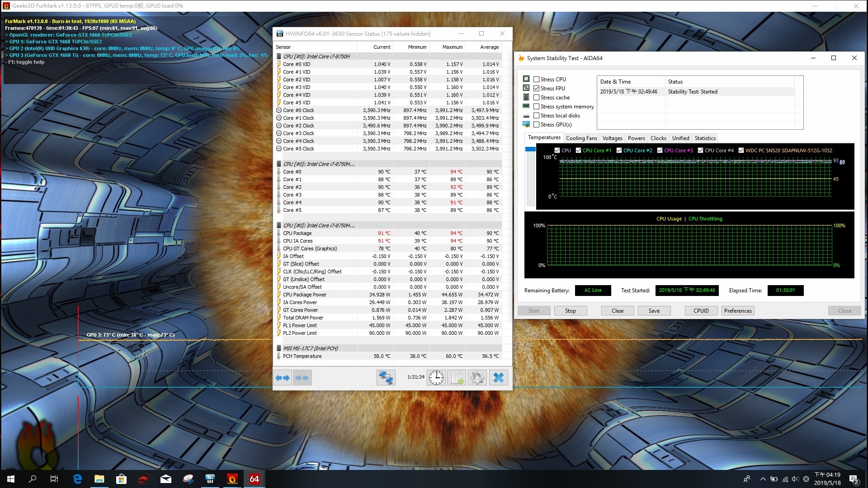
Task: Open the remote network monitors icon in HWiNFO
Action: (386, 378)
